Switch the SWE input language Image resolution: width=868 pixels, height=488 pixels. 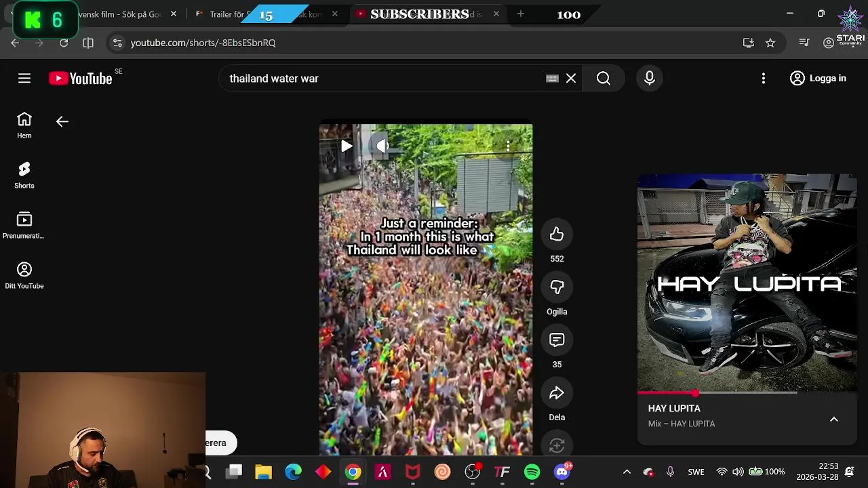point(696,472)
